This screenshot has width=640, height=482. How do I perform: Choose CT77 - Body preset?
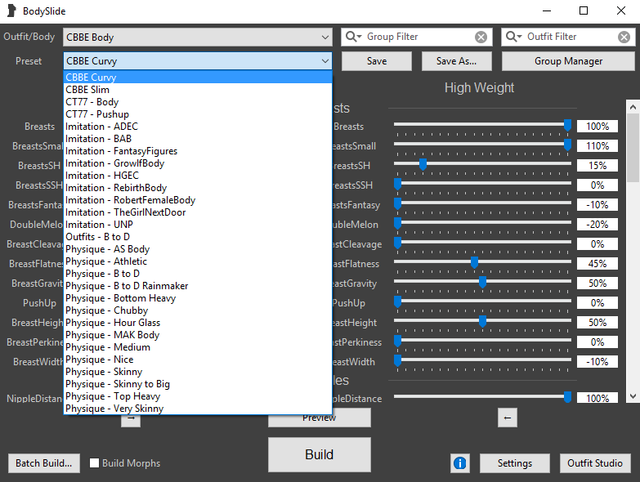[x=198, y=102]
